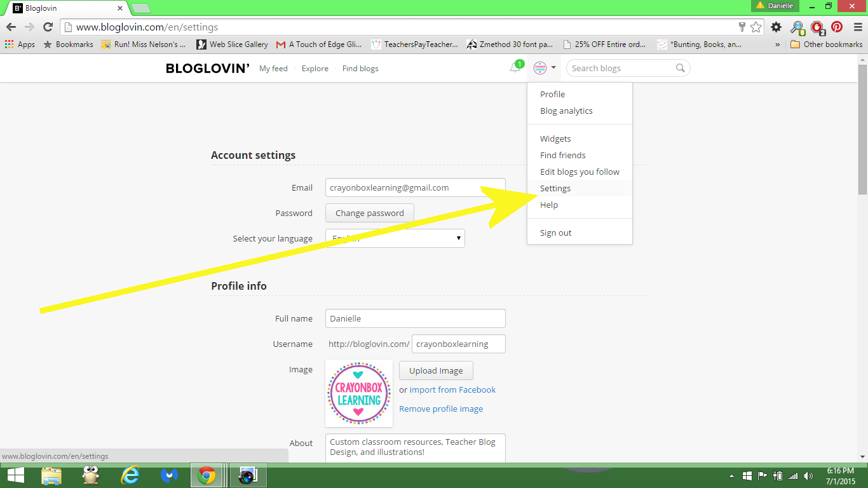Choose Find friends menu item
868x488 pixels.
580,155
